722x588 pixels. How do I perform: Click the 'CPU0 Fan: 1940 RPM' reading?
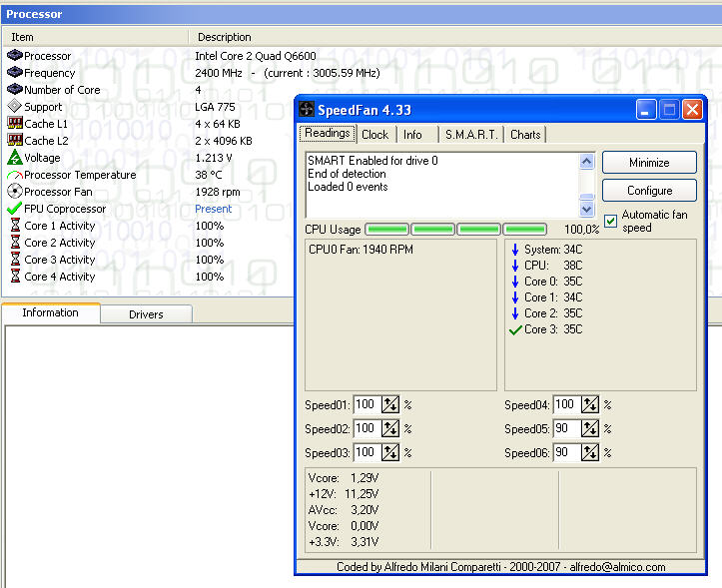coord(361,250)
